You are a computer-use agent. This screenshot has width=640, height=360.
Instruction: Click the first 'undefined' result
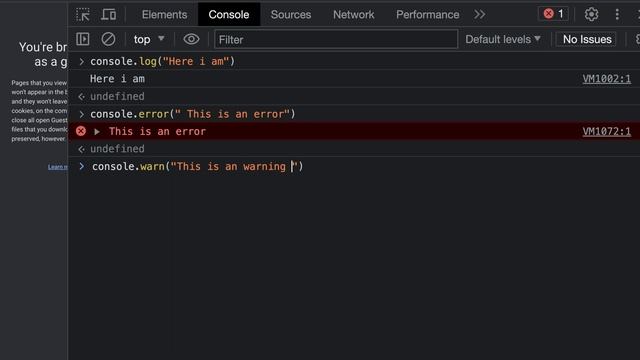click(x=117, y=96)
